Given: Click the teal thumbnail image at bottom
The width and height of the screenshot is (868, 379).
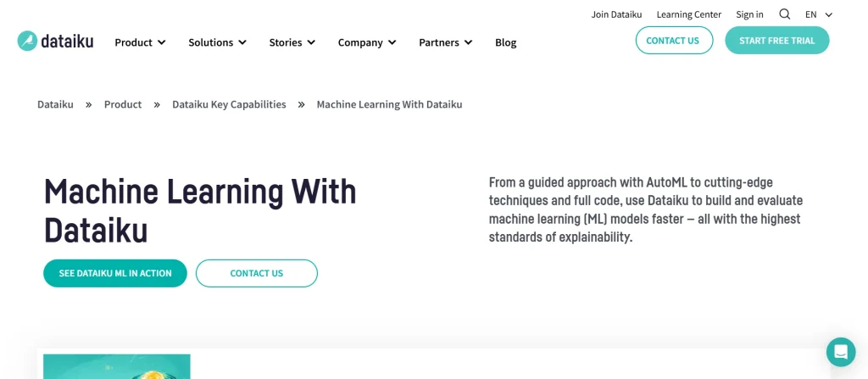Looking at the screenshot, I should tap(117, 366).
